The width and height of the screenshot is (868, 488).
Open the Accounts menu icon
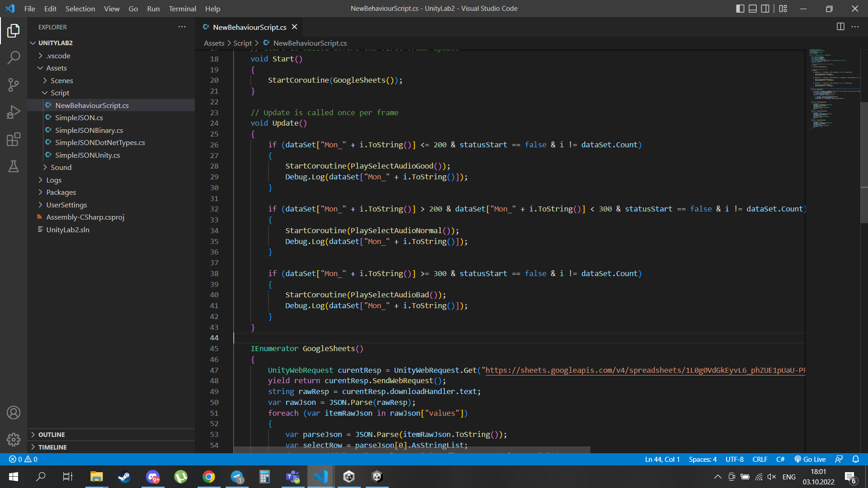[x=14, y=413]
